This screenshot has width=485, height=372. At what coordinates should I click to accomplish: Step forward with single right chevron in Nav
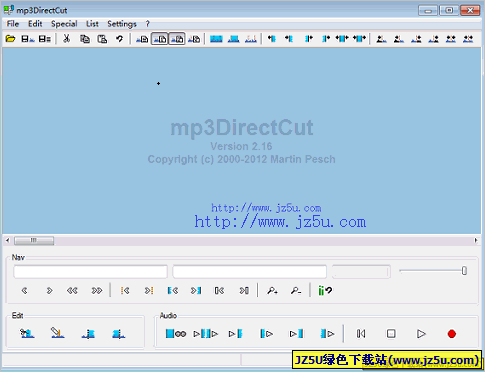[49, 291]
